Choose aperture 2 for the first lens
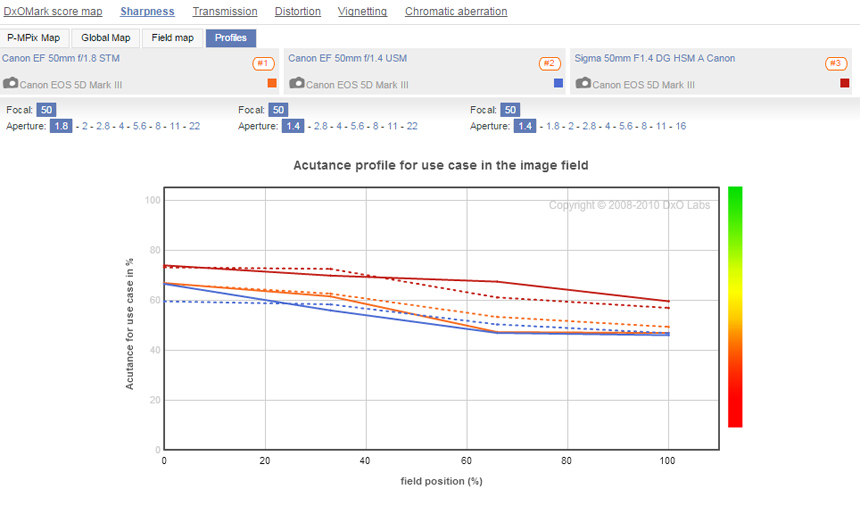 pos(85,126)
